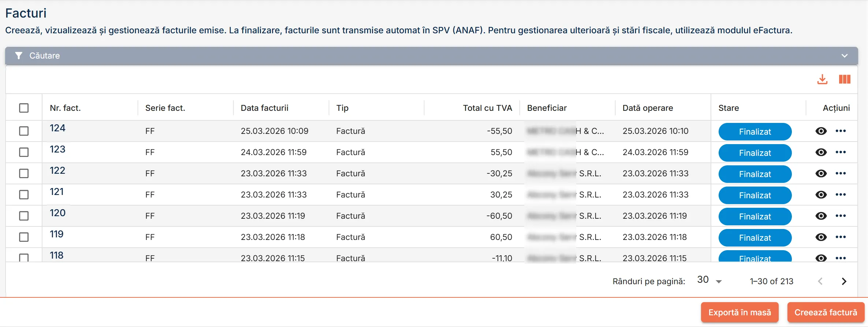Sort by the Total cu TVA column header

(x=487, y=108)
